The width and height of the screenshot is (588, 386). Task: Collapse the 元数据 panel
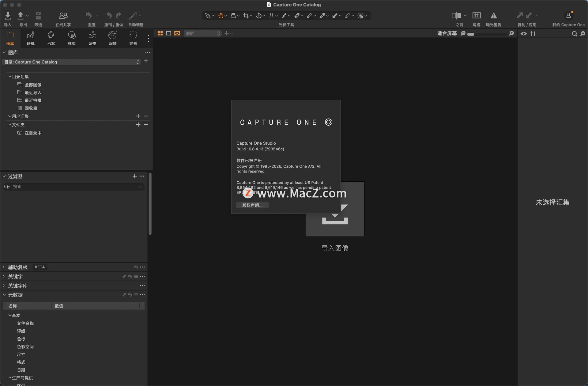click(x=4, y=295)
